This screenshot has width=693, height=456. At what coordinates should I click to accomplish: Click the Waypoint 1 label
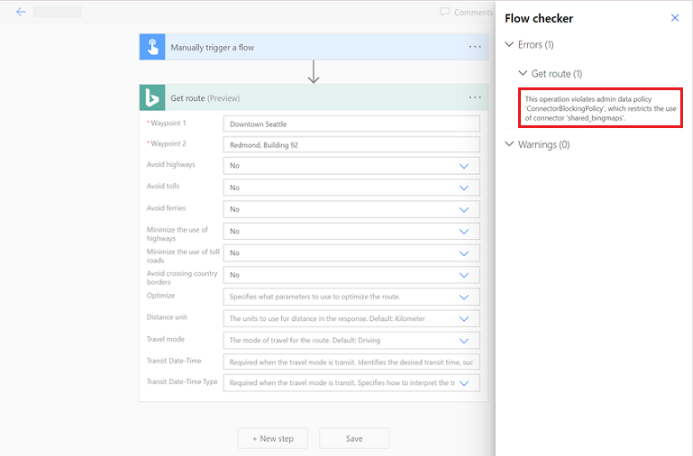tap(167, 123)
